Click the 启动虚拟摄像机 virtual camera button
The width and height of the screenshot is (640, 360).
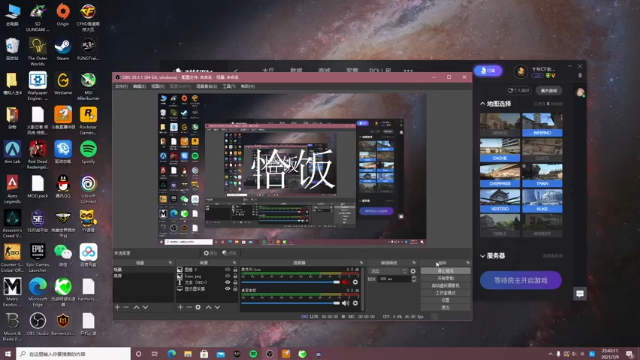[445, 285]
